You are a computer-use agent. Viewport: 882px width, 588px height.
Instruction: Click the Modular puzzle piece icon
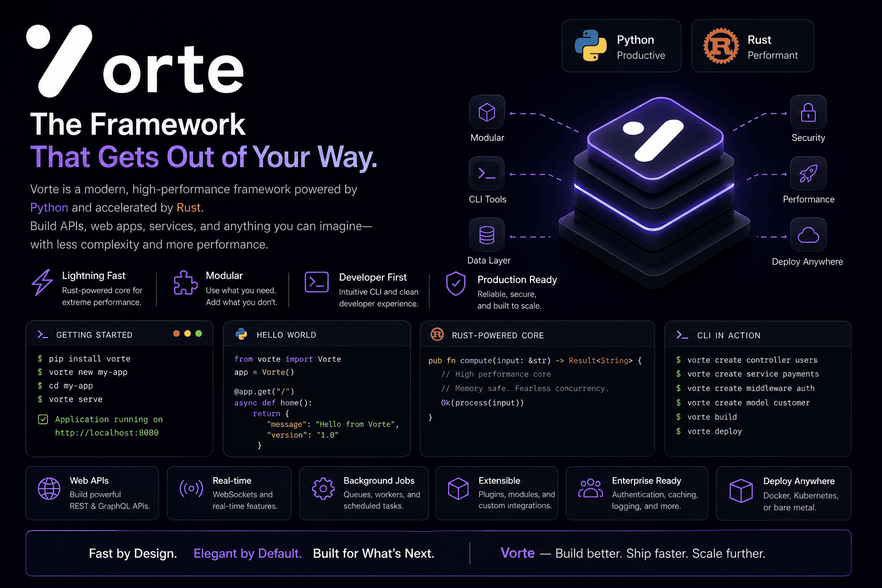coord(185,283)
